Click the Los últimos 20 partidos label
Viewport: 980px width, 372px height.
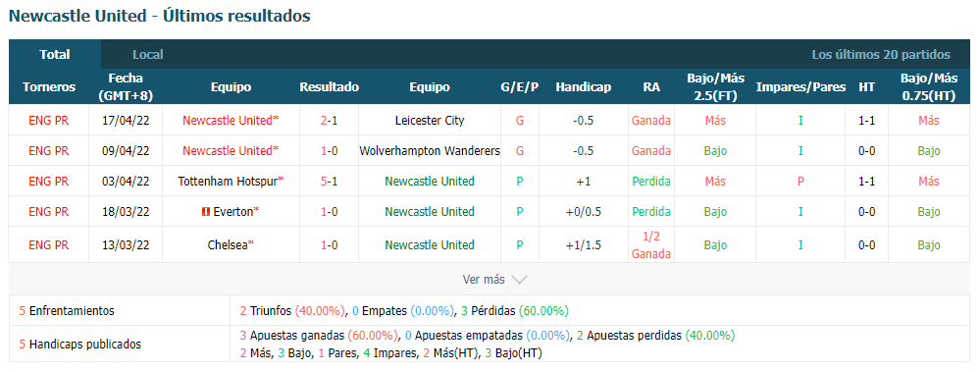click(x=881, y=54)
